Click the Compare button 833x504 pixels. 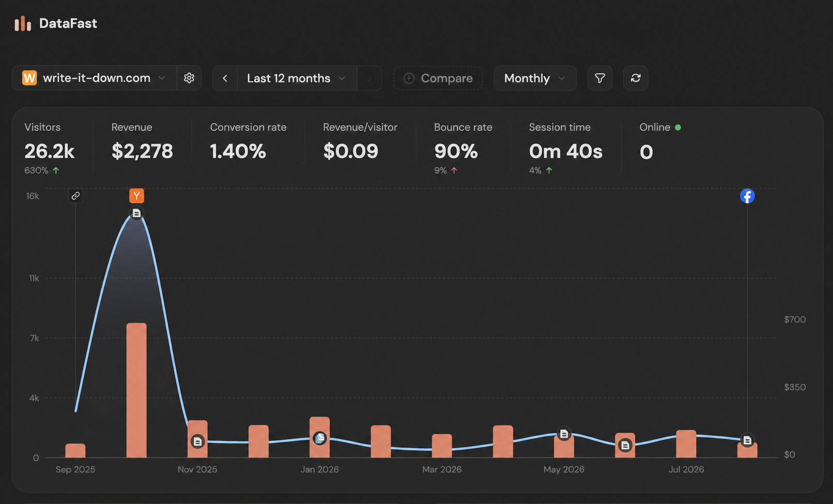click(x=438, y=78)
